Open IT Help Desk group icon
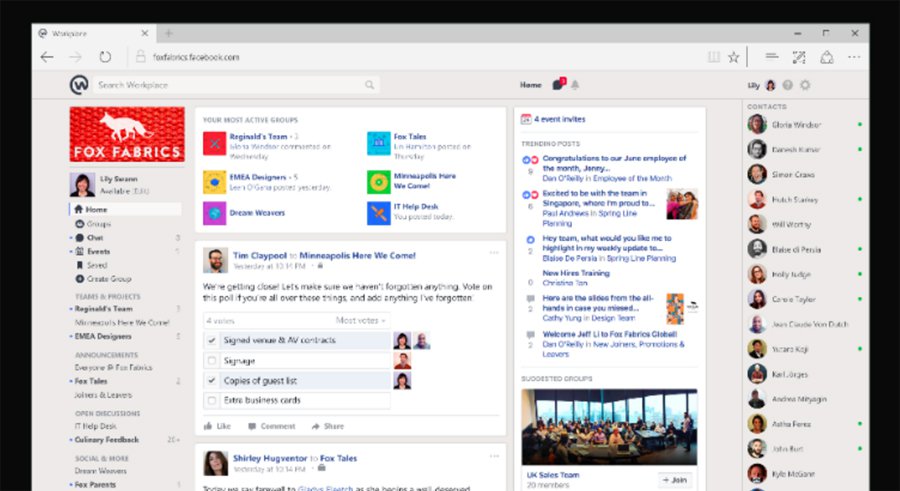 pos(379,213)
